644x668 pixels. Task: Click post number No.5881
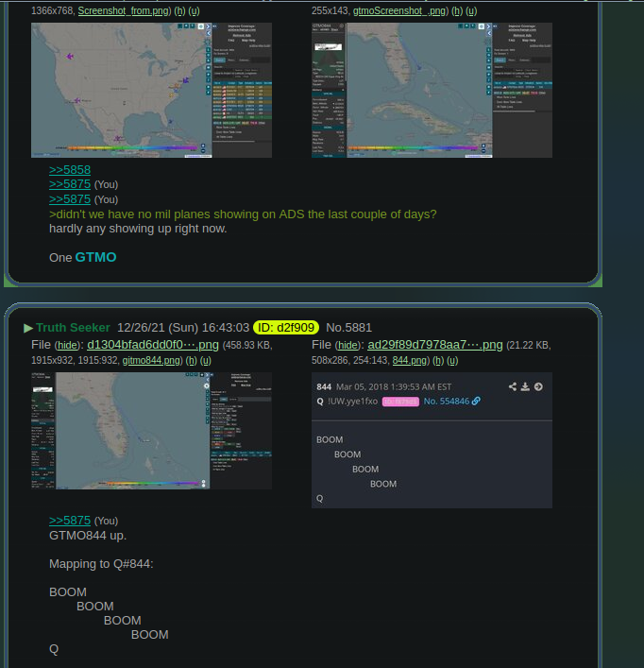click(x=348, y=328)
